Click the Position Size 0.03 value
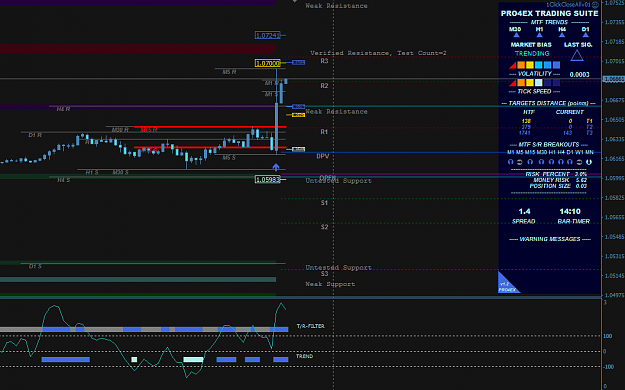 pos(581,186)
